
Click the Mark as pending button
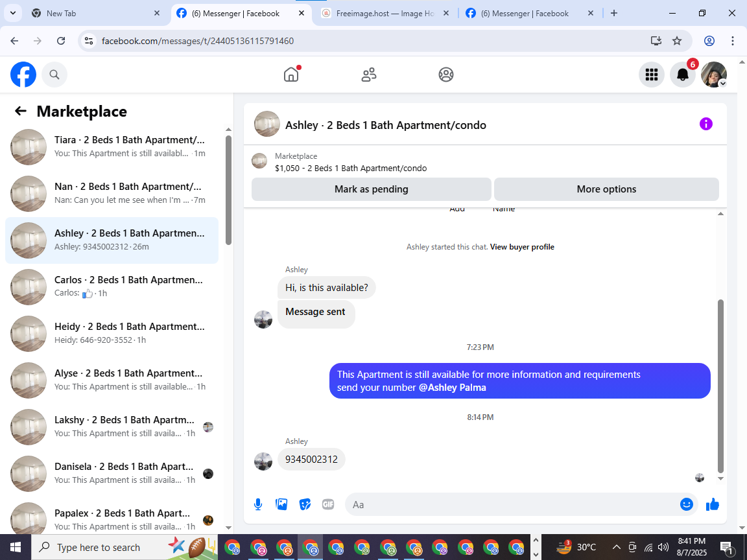372,189
